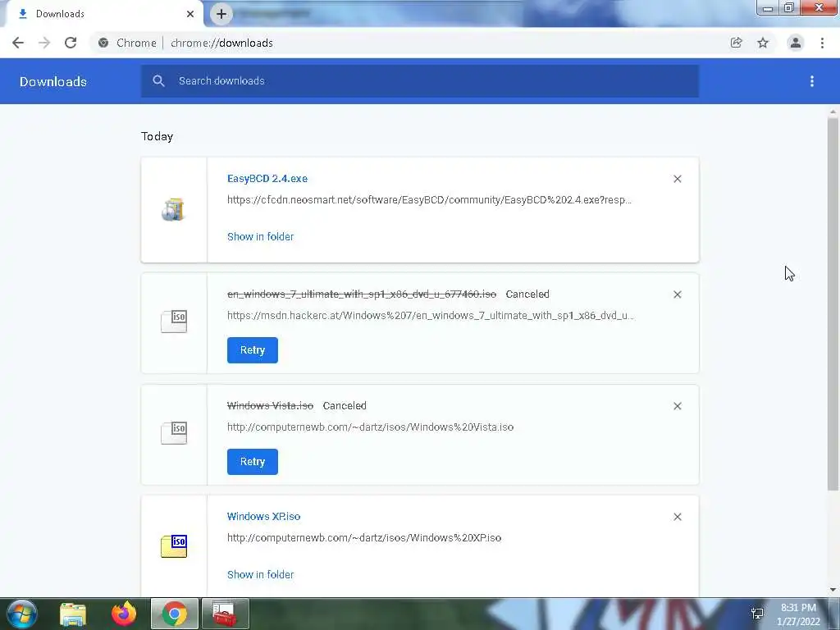
Task: Open EasyBCD 2.4.exe file link
Action: click(x=267, y=178)
